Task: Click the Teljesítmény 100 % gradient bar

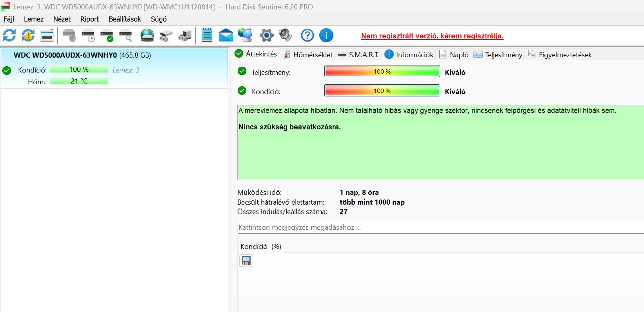Action: pyautogui.click(x=382, y=71)
